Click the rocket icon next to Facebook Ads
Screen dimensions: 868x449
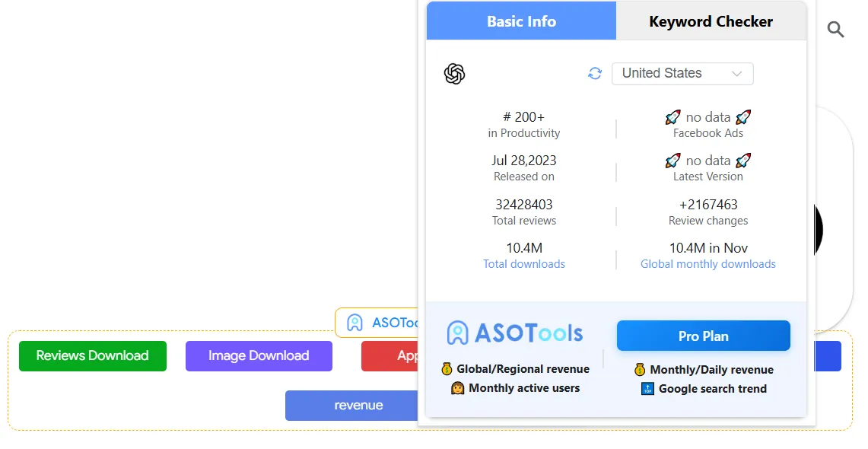click(x=672, y=117)
